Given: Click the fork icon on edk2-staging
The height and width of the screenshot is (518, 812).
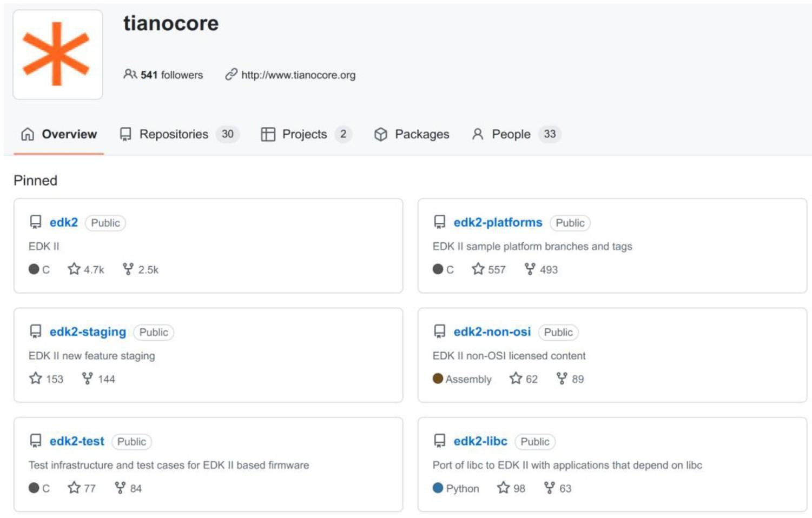Looking at the screenshot, I should pos(87,378).
